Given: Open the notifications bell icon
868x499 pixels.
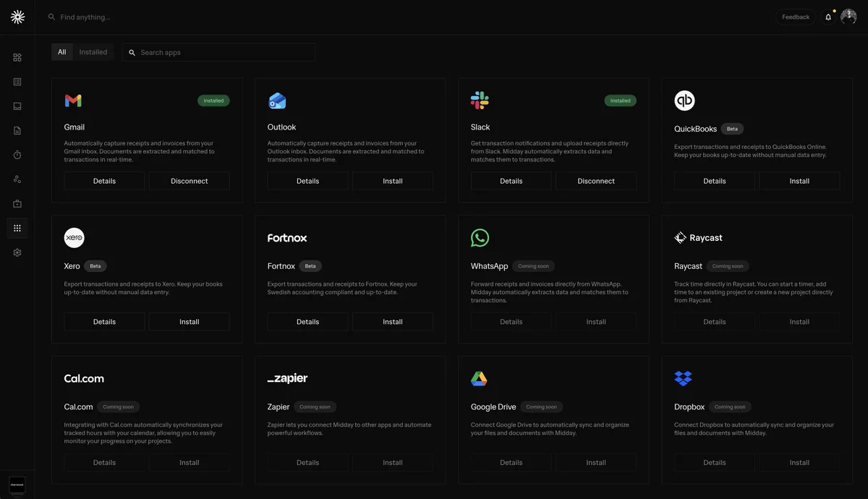Looking at the screenshot, I should [x=828, y=17].
